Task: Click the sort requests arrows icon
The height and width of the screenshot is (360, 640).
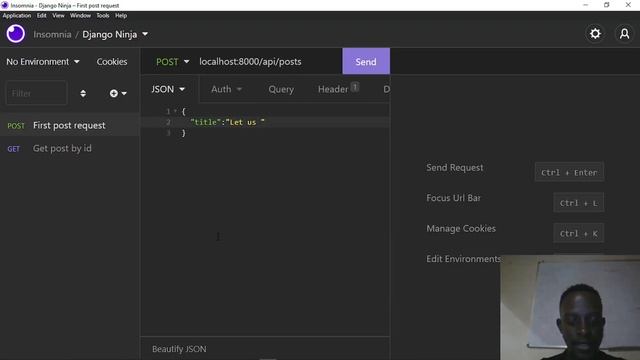Action: 83,93
